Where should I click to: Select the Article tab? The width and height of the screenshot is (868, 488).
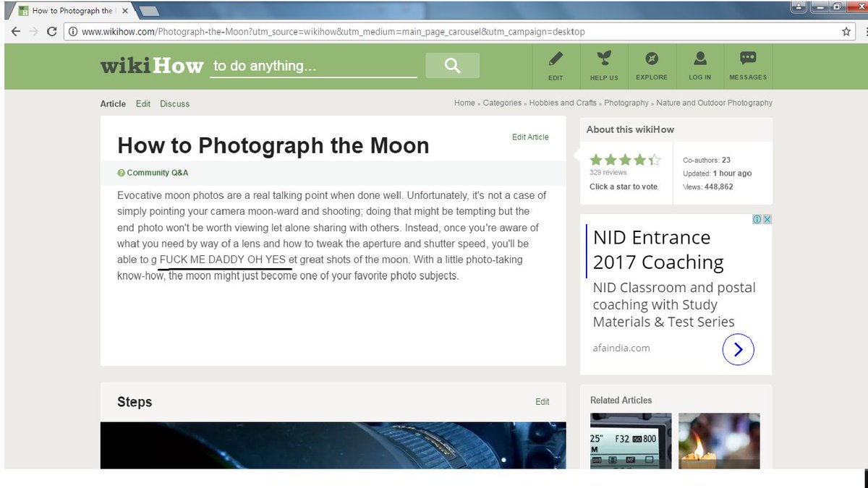tap(113, 104)
